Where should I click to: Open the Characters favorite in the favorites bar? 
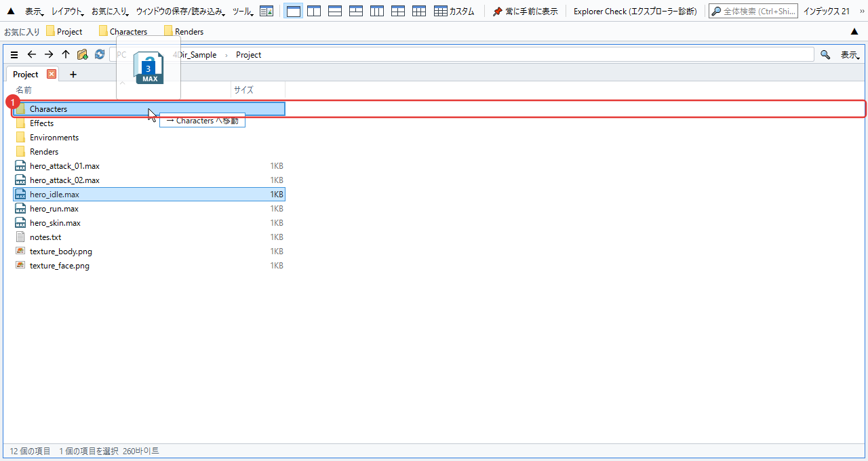pos(123,31)
